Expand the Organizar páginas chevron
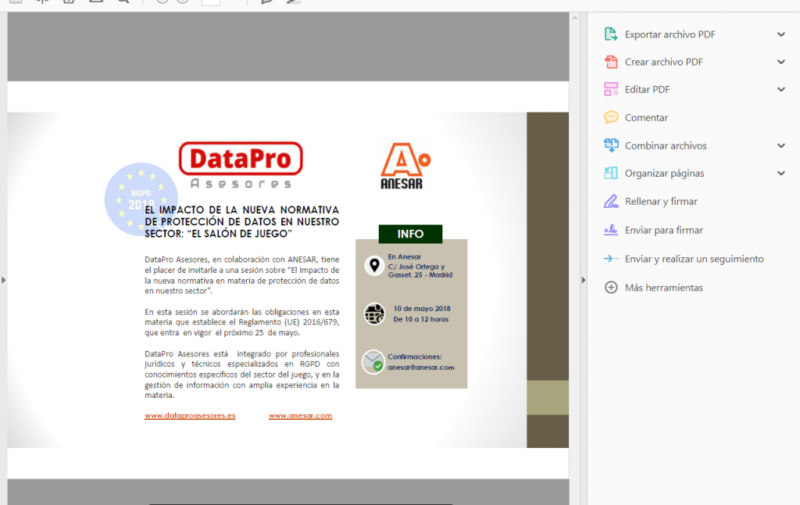Screen dimensions: 800x505 (781, 173)
